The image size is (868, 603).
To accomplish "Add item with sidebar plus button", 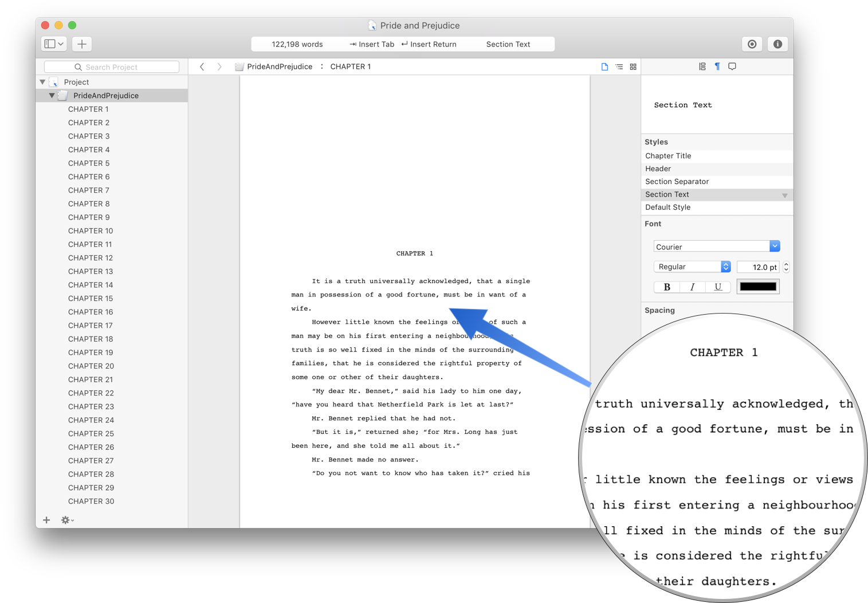I will point(46,520).
